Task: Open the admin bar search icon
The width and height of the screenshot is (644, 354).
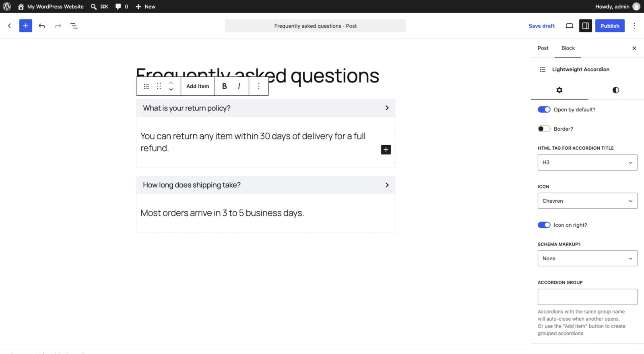Action: click(94, 6)
